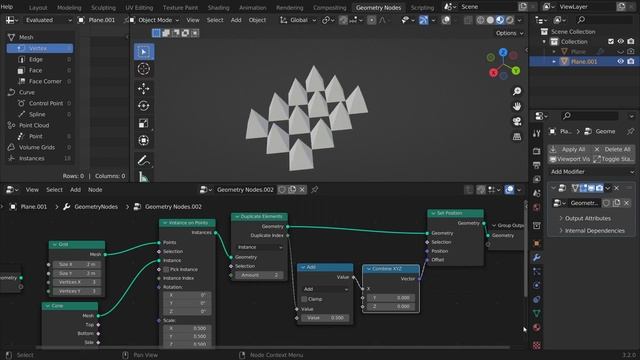The height and width of the screenshot is (360, 640).
Task: Hide Plane.001 in viewport
Action: coord(620,62)
